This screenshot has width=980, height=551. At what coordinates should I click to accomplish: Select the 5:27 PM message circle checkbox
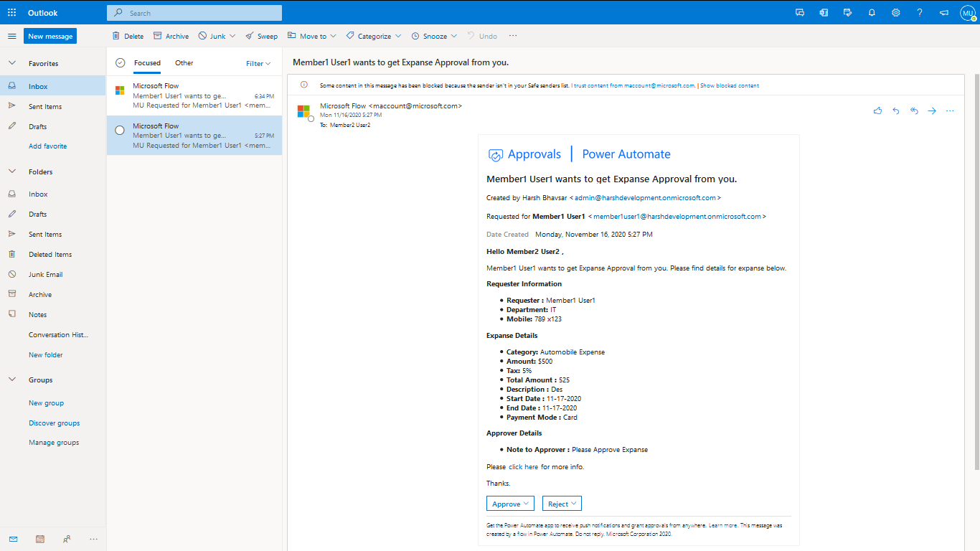click(120, 130)
